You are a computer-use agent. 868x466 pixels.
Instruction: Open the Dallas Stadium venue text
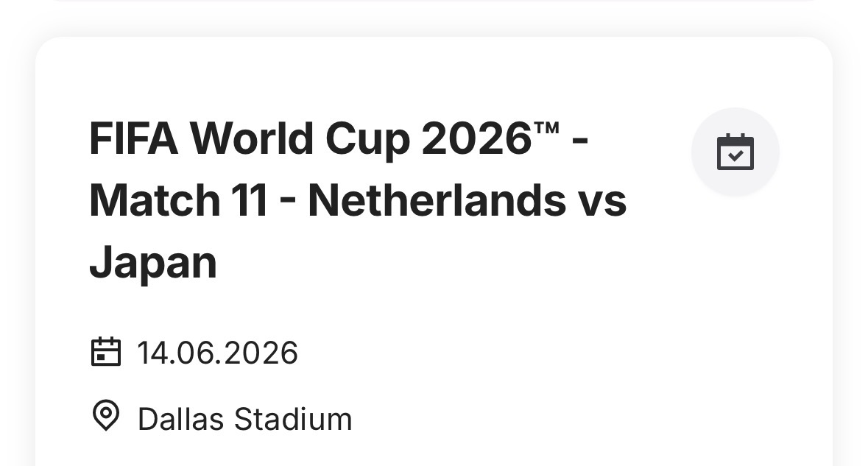click(x=244, y=419)
